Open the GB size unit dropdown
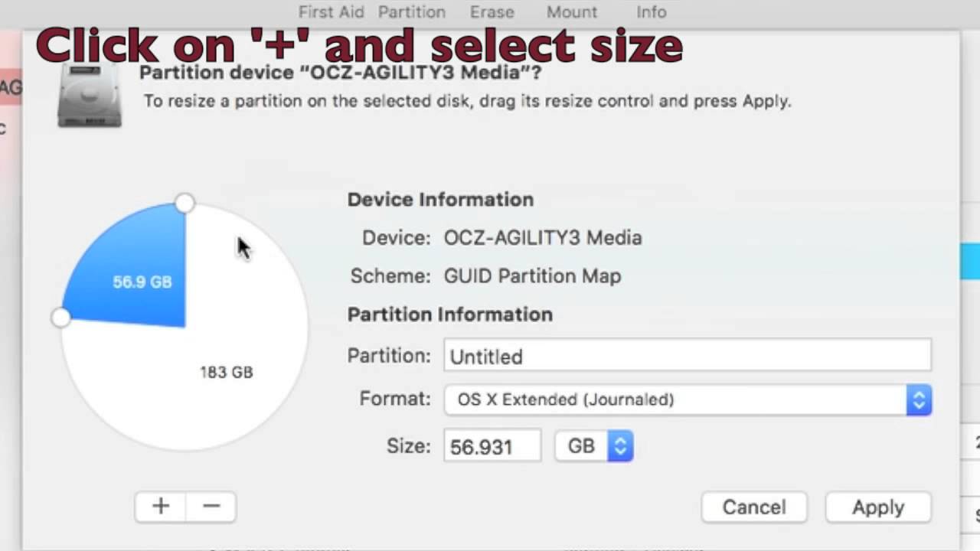This screenshot has width=980, height=551. 594,446
